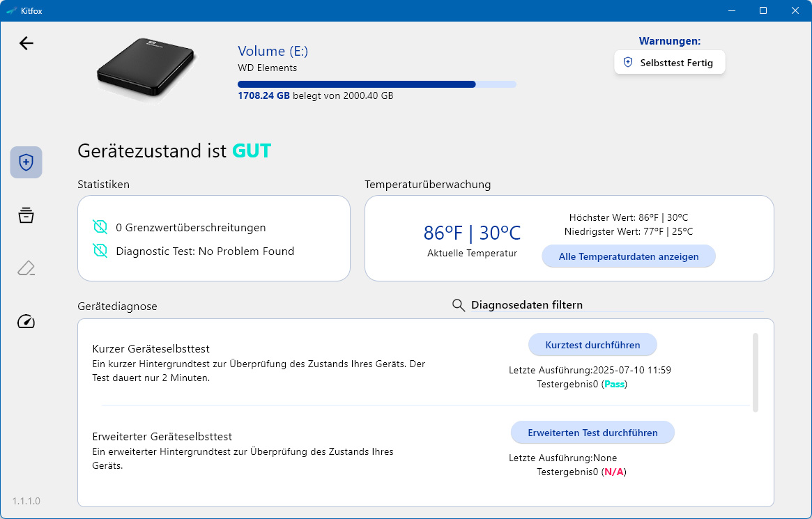
Task: Click the shield icon in Selbsttest Fertig
Action: tap(627, 62)
